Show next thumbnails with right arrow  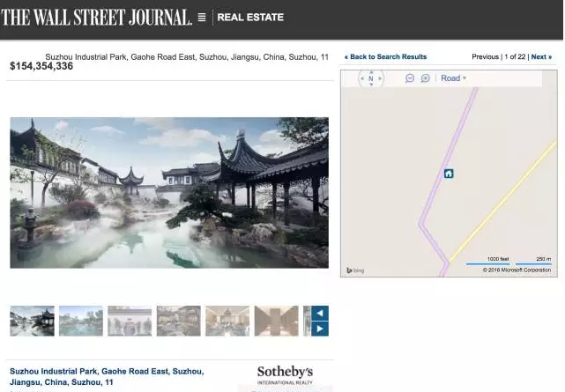click(x=320, y=329)
